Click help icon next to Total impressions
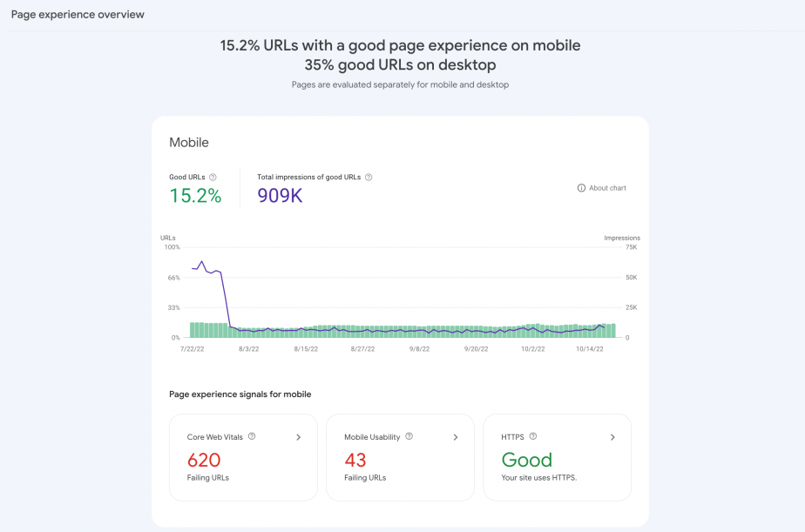 point(369,177)
